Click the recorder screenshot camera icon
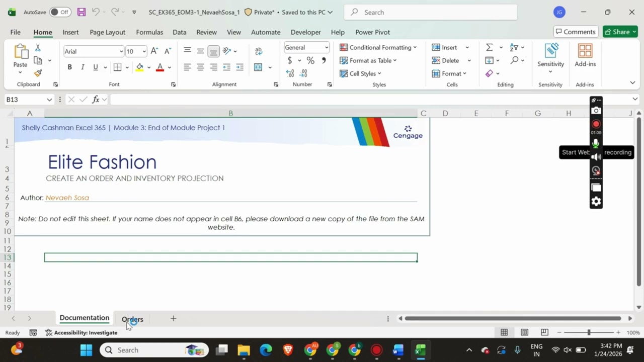The image size is (644, 362). point(596,111)
